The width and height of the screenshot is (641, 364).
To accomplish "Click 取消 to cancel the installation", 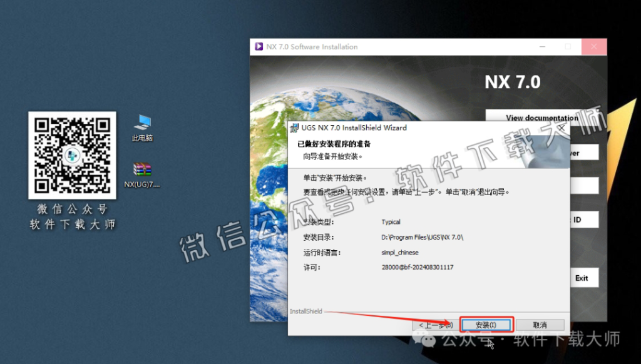I will pos(540,325).
